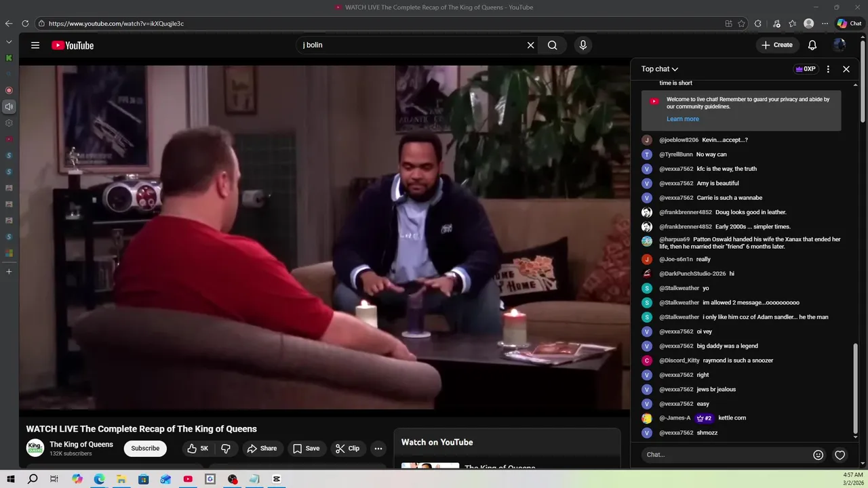The height and width of the screenshot is (488, 868).
Task: Open The King of Queens channel name
Action: click(81, 445)
